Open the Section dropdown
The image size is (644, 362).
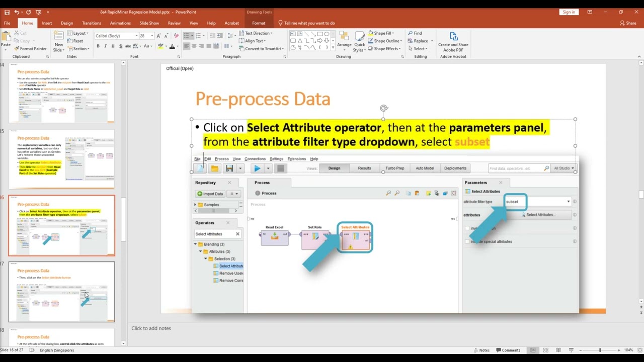[78, 49]
